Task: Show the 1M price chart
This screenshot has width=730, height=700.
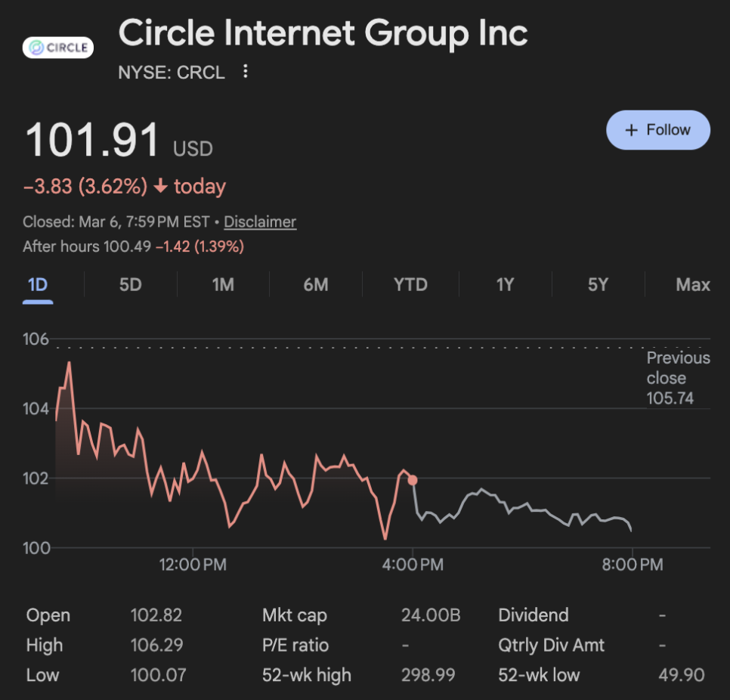Action: (223, 285)
